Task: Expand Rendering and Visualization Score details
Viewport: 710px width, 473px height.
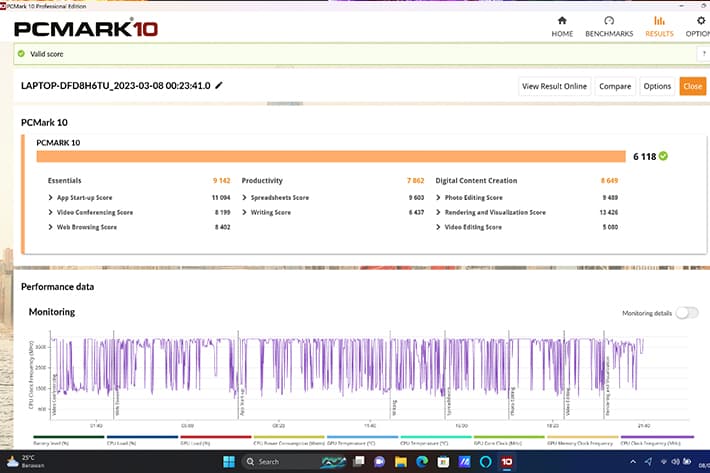Action: 438,212
